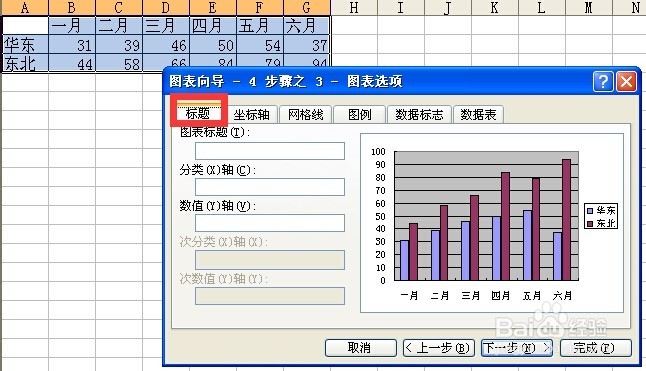This screenshot has height=371, width=646.
Task: Select column E header
Action: point(213,7)
